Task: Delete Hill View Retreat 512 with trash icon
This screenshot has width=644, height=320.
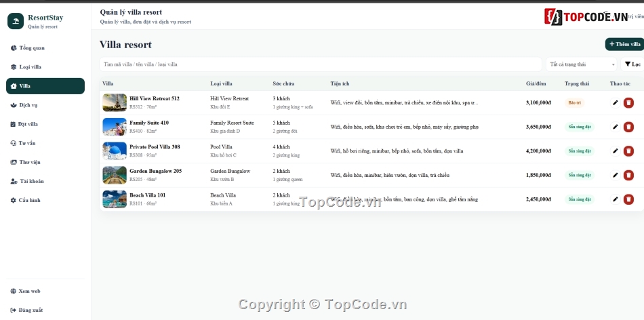Action: point(628,102)
